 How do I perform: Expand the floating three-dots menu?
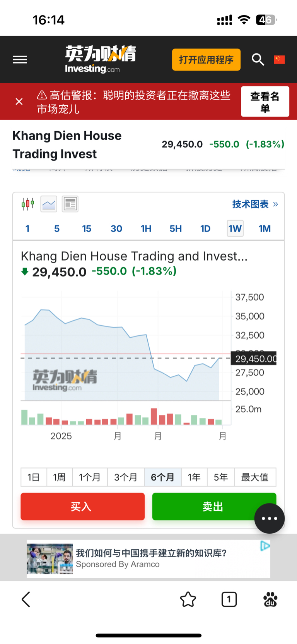(270, 519)
